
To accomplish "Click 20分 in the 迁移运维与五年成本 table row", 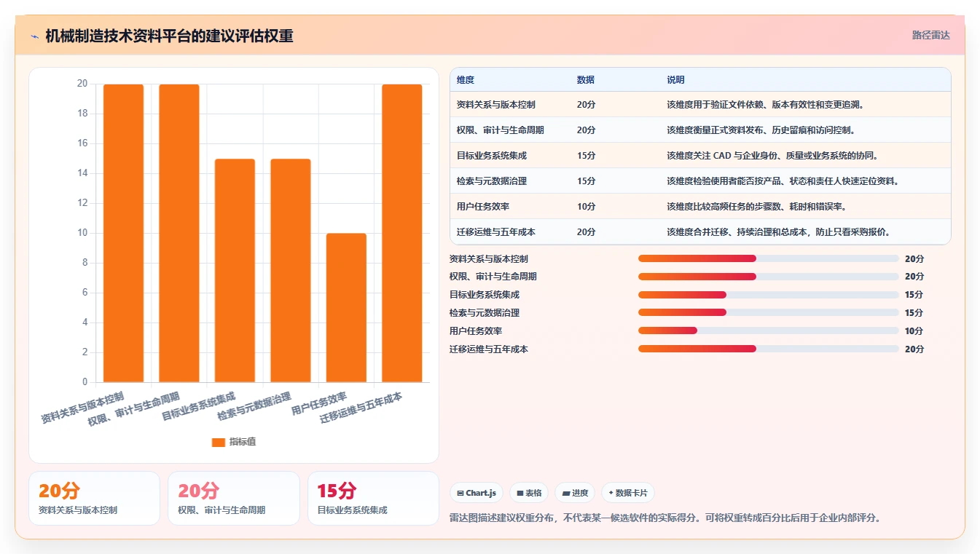I will pos(586,232).
